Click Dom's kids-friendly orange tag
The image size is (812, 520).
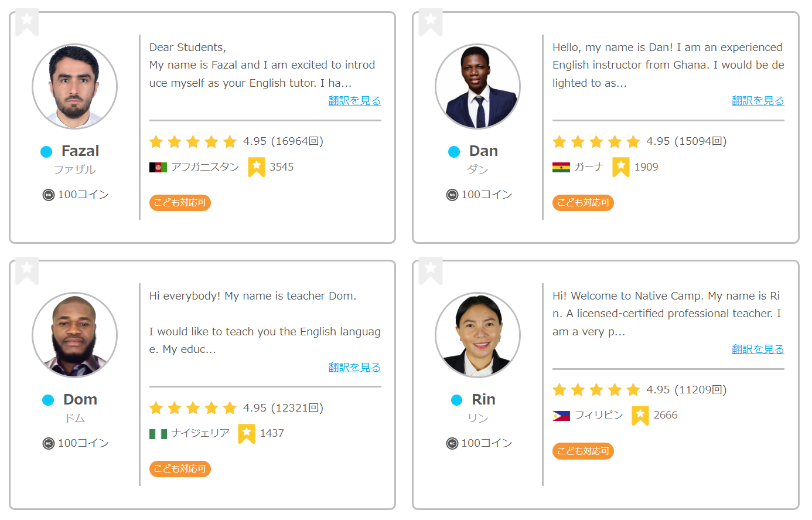180,469
